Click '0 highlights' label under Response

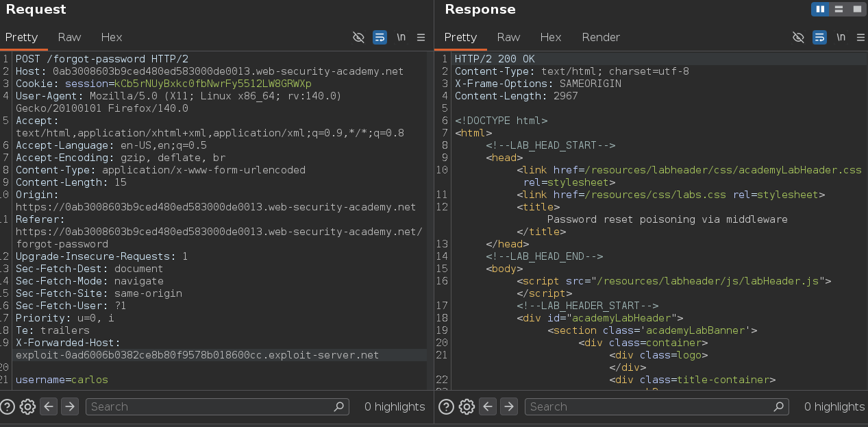[834, 406]
